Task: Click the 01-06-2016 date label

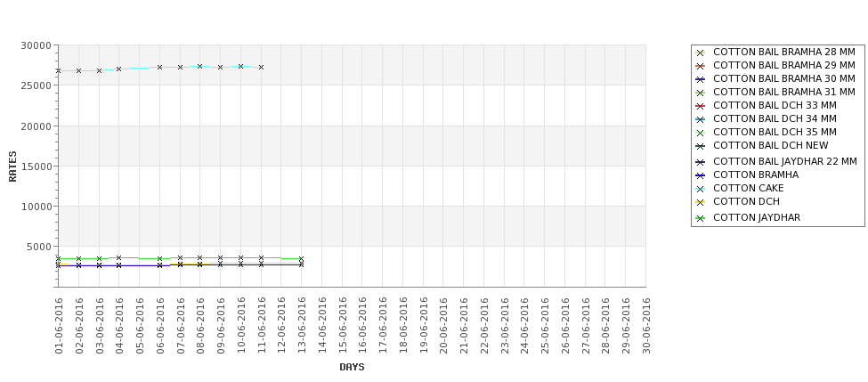Action: click(x=59, y=326)
